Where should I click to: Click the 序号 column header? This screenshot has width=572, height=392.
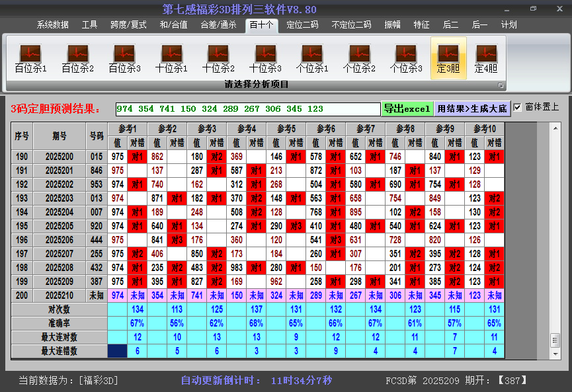22,136
